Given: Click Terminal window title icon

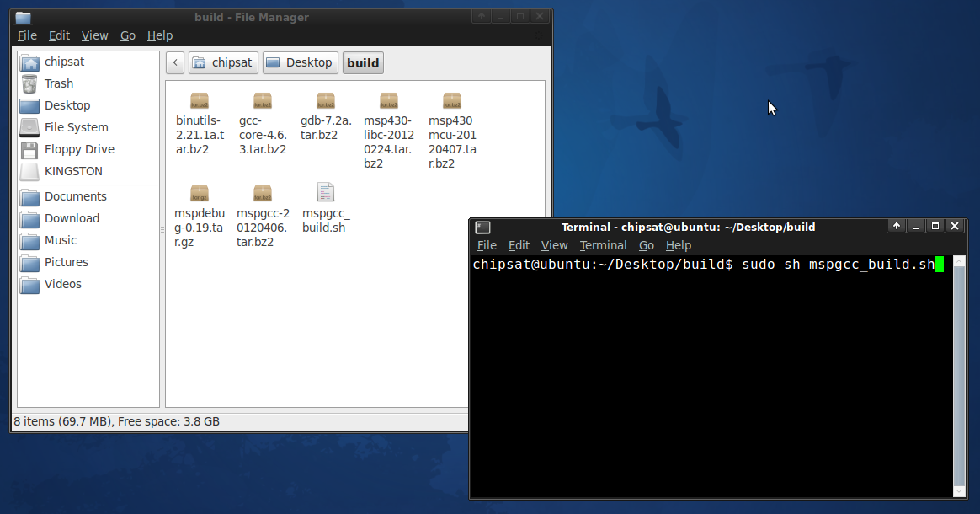Looking at the screenshot, I should tap(482, 227).
